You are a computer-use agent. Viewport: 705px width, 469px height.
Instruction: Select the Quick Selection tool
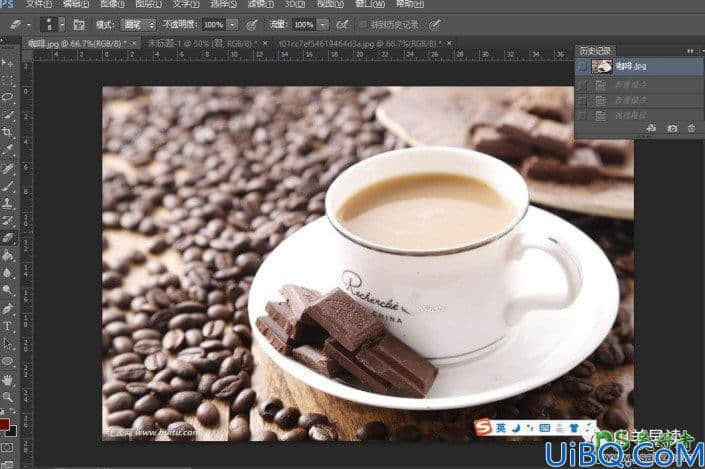tap(7, 115)
